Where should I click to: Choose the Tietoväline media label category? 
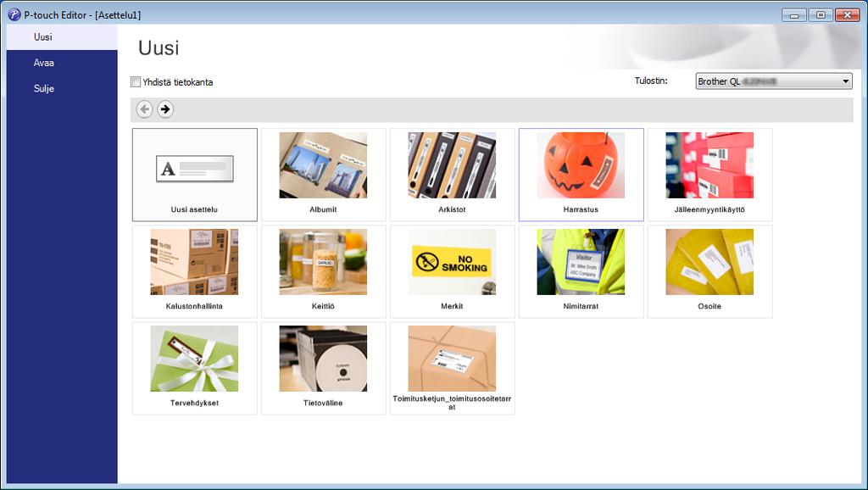(323, 368)
